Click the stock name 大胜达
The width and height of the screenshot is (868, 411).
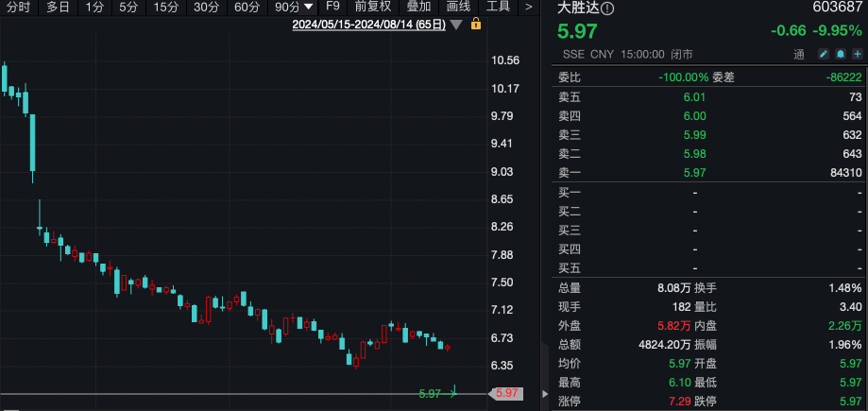coord(578,9)
